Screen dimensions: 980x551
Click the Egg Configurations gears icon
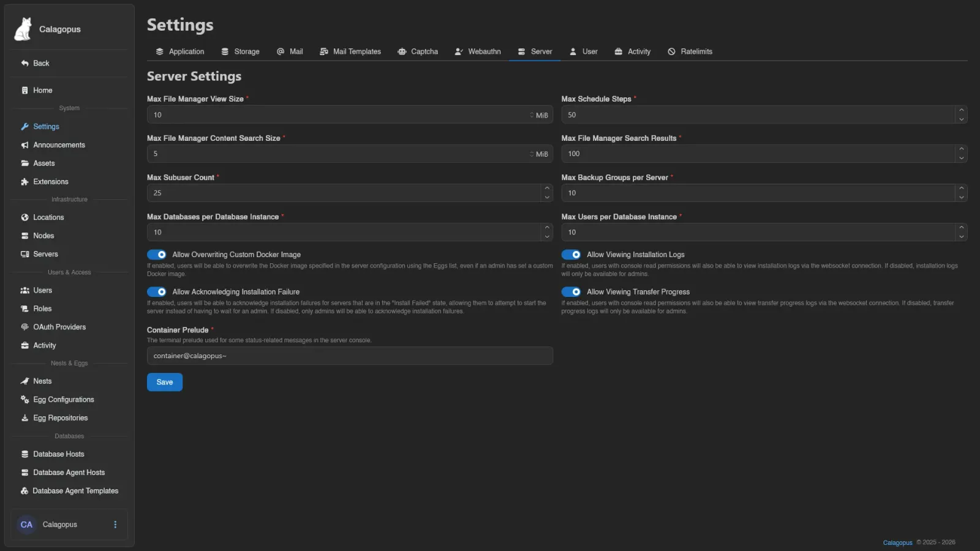25,399
